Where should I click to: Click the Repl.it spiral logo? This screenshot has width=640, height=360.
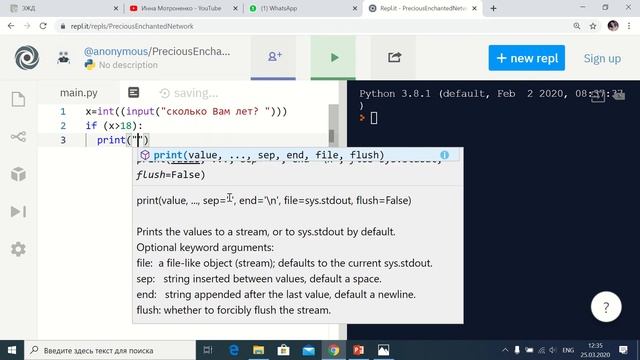point(27,58)
